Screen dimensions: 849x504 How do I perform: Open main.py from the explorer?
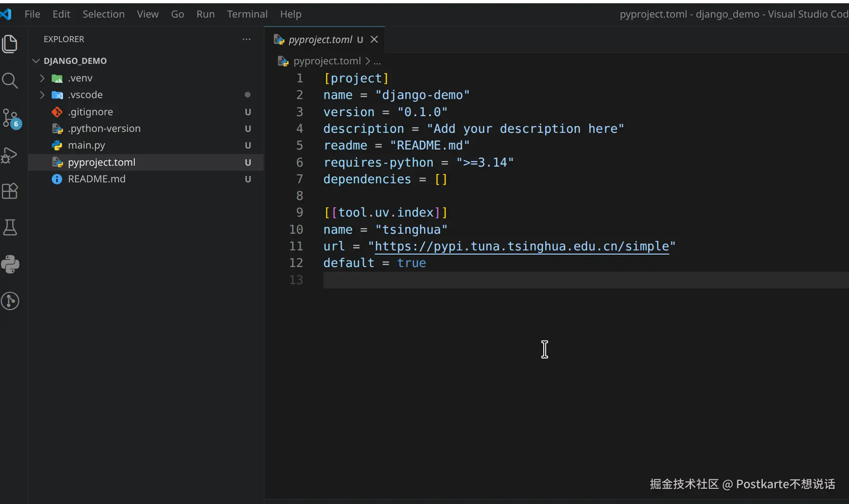[146, 145]
